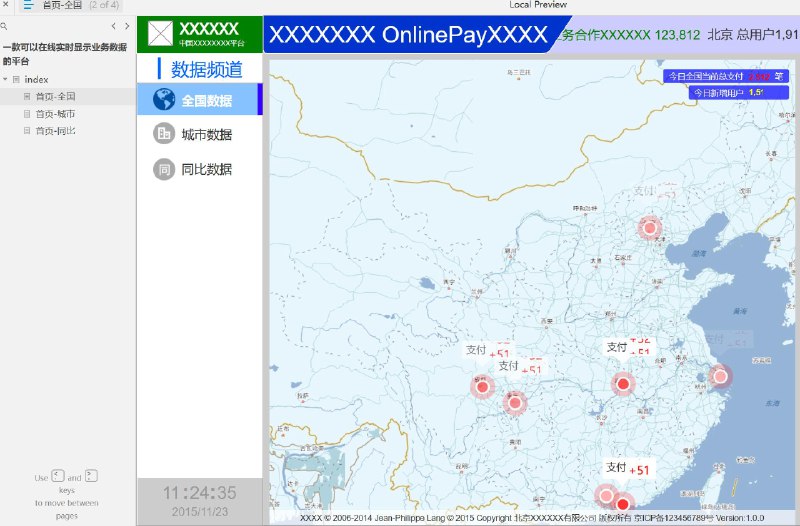Click the copyright footer text at map bottom
This screenshot has width=800, height=526.
(x=532, y=518)
